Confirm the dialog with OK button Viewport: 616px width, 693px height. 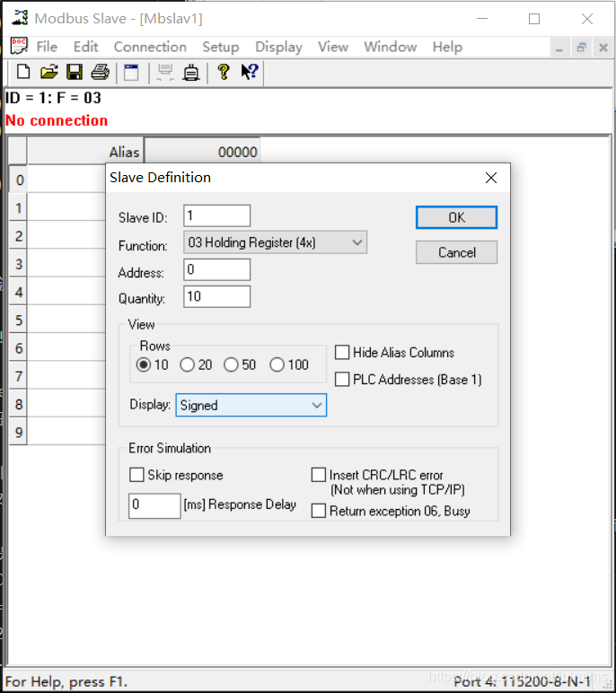tap(456, 217)
